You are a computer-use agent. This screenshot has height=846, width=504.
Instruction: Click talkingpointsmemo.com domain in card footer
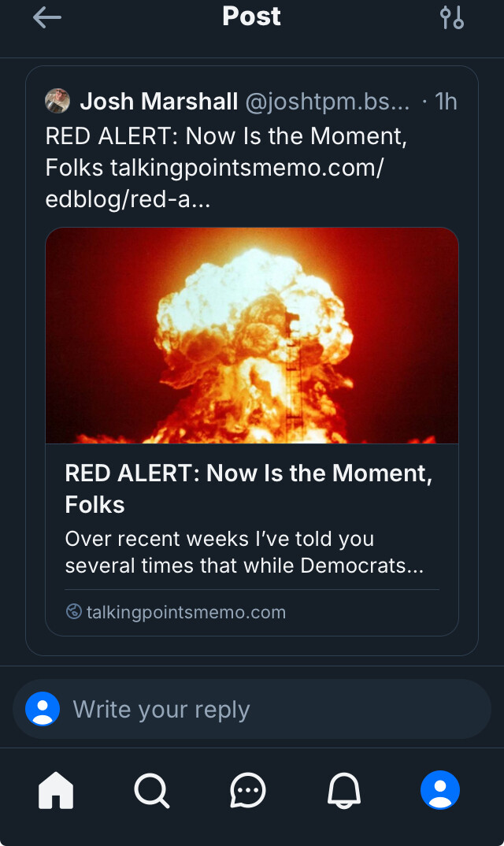186,612
